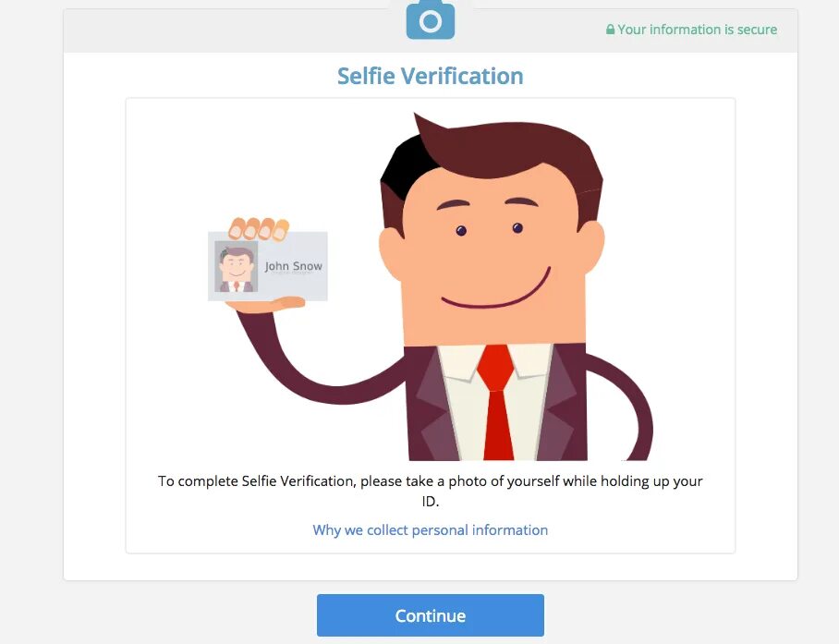839x644 pixels.
Task: Click the Selfie Verification heading
Action: click(x=431, y=76)
